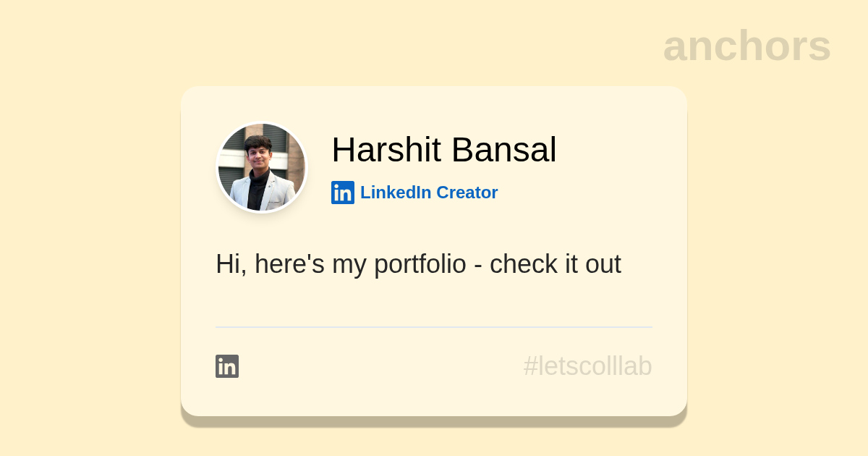Click the anchors logo text
This screenshot has width=868, height=456.
coord(746,46)
